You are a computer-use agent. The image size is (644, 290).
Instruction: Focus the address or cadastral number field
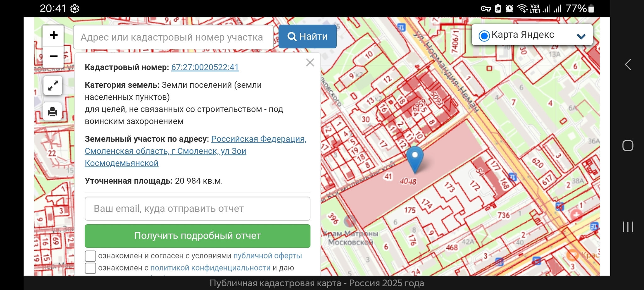click(173, 37)
